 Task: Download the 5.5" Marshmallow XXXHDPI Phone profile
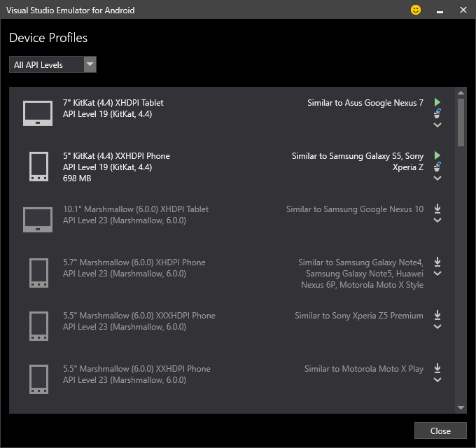click(x=437, y=315)
